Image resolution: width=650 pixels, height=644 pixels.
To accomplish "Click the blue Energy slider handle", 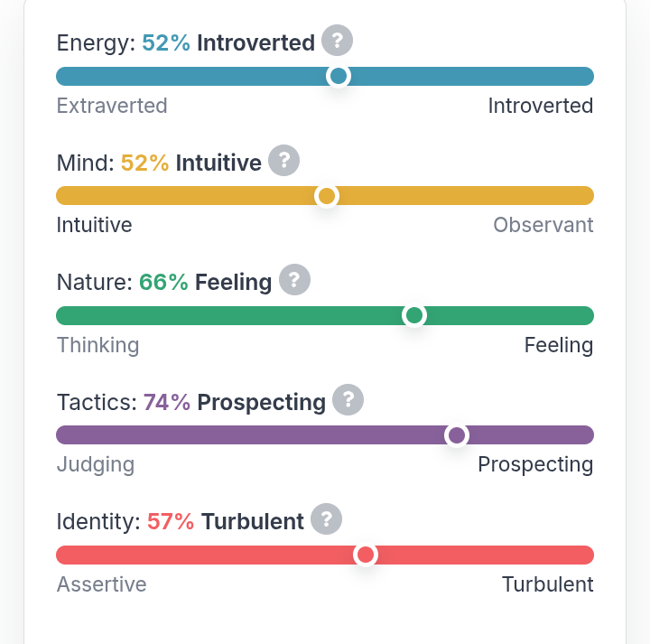I will coord(339,76).
